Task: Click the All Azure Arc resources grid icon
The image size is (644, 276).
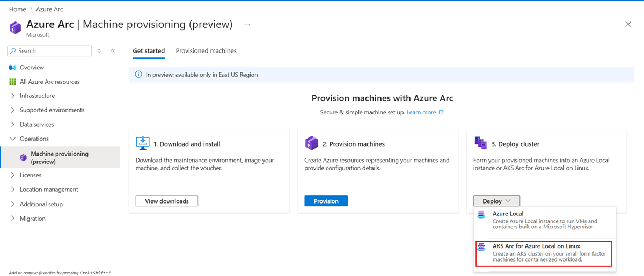Action: pyautogui.click(x=13, y=82)
